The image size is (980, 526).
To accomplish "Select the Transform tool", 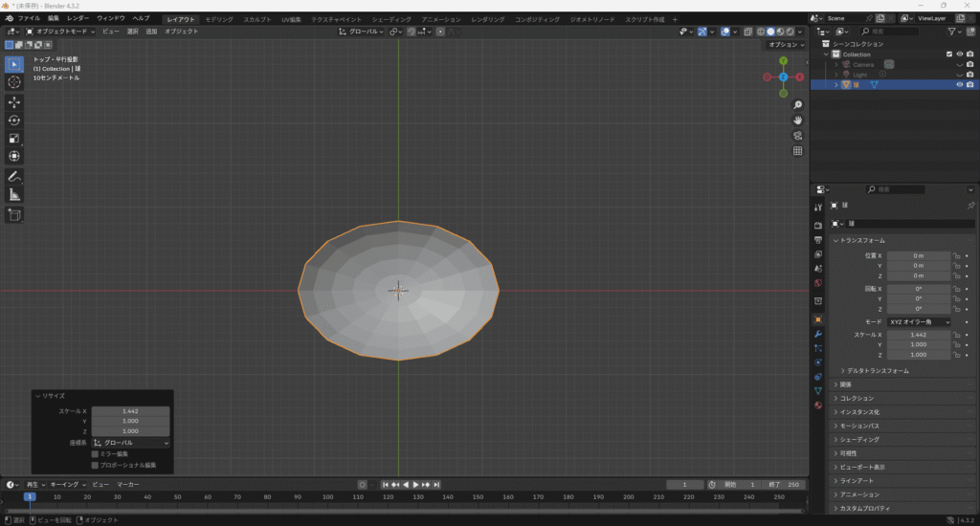I will tap(14, 156).
